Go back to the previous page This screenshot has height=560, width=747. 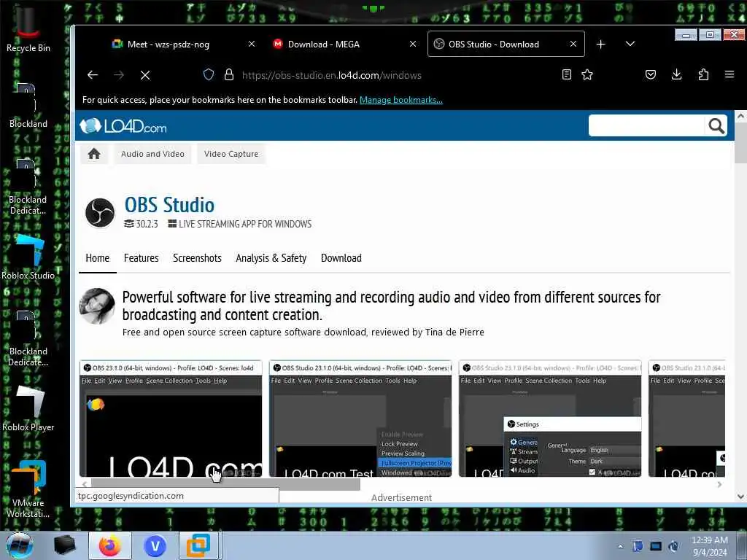[93, 75]
